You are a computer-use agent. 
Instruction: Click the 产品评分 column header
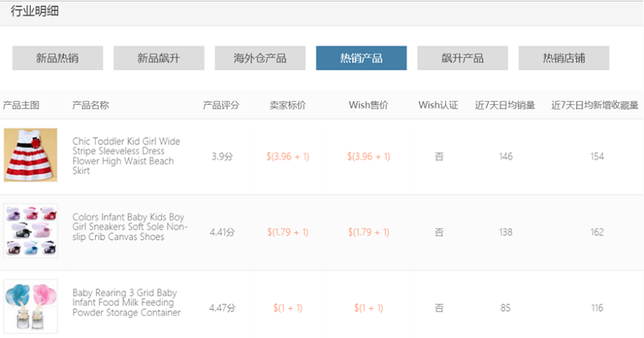pyautogui.click(x=221, y=106)
